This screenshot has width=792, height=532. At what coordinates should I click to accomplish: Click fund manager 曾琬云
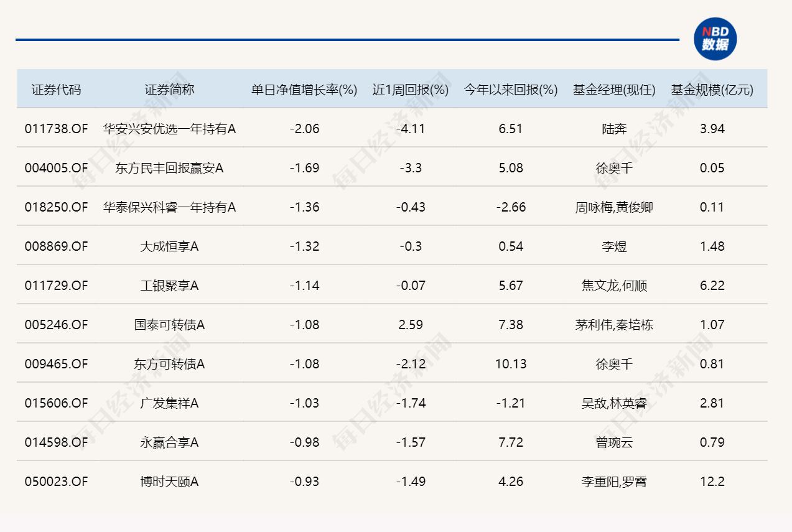[614, 442]
